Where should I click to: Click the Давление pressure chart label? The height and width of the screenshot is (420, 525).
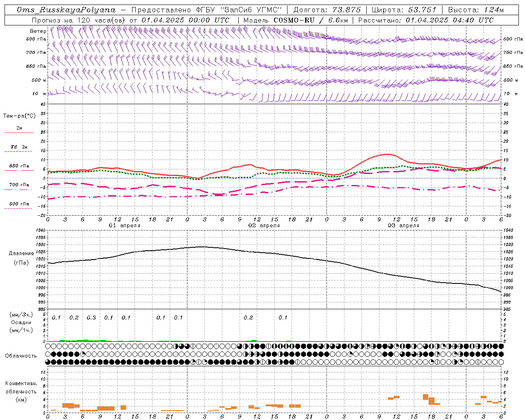click(x=21, y=253)
